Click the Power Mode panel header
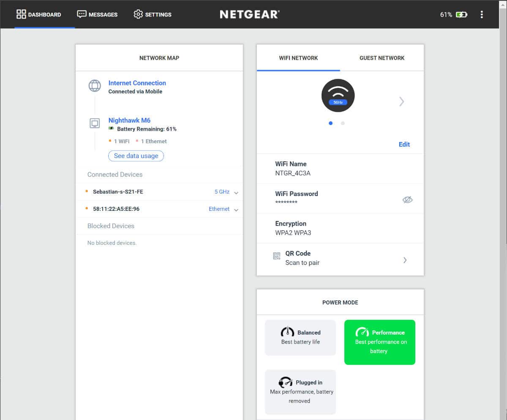Viewport: 507px width, 420px height. pos(340,303)
